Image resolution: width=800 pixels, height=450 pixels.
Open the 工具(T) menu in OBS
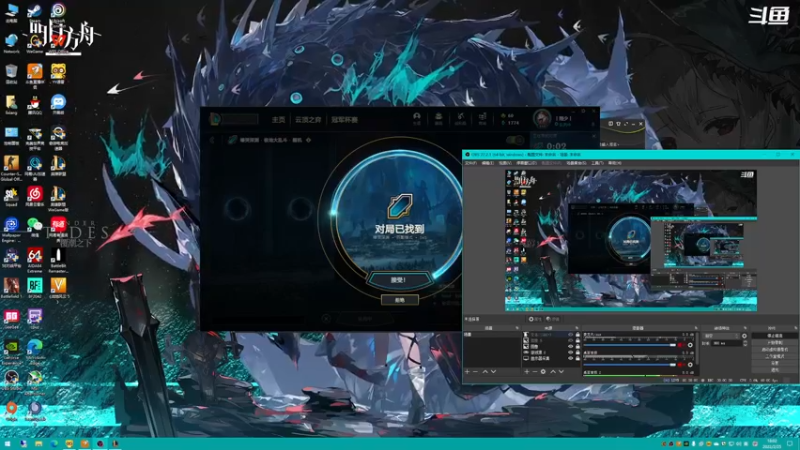tap(597, 163)
